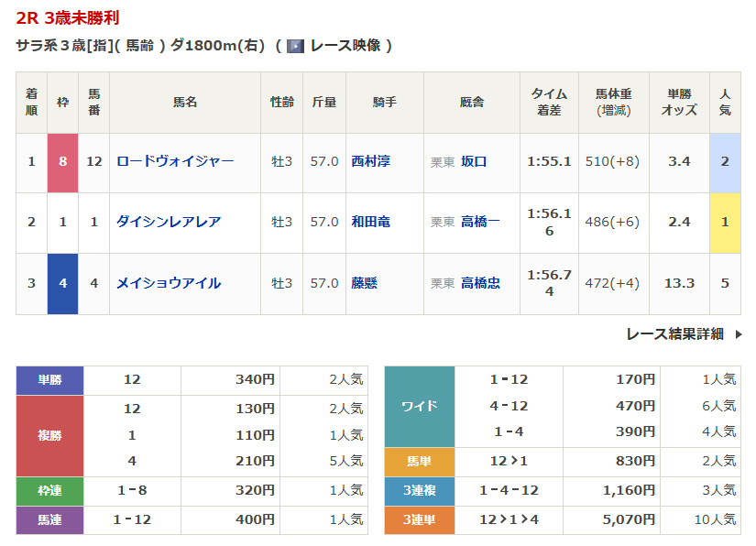
Task: Open horse メイショウアイル page
Action: [x=169, y=283]
